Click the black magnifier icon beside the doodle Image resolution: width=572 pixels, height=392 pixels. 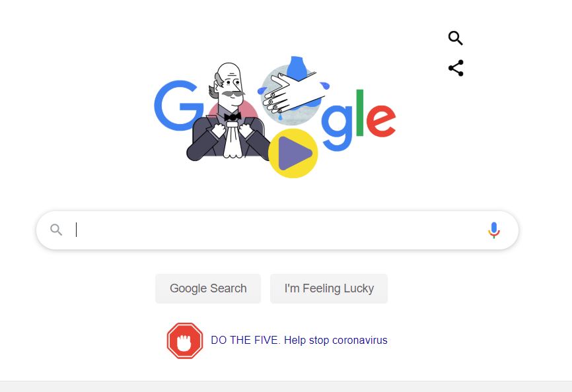455,38
